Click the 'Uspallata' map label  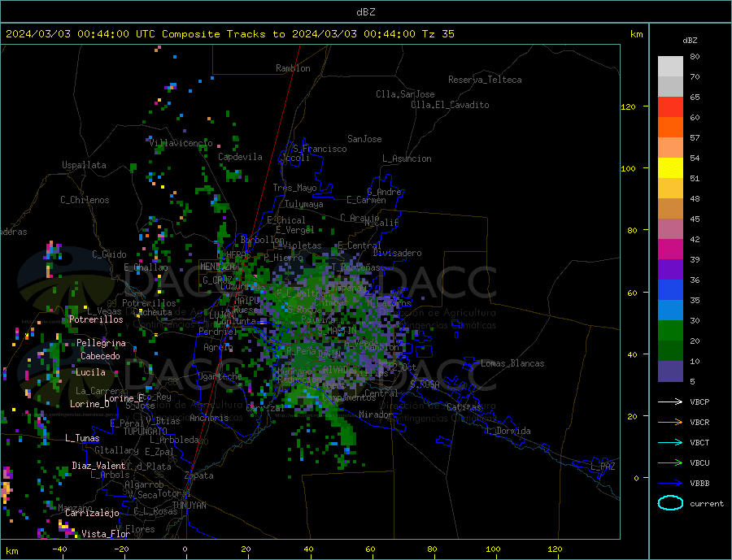[84, 165]
